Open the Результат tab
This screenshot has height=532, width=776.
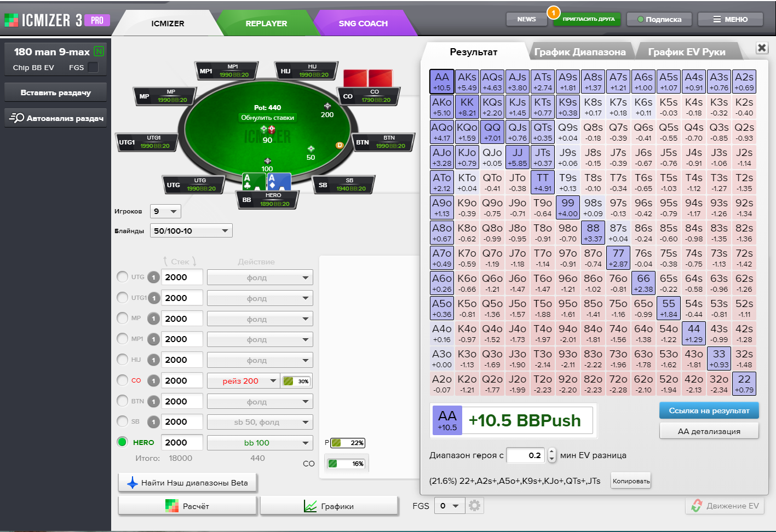point(474,52)
